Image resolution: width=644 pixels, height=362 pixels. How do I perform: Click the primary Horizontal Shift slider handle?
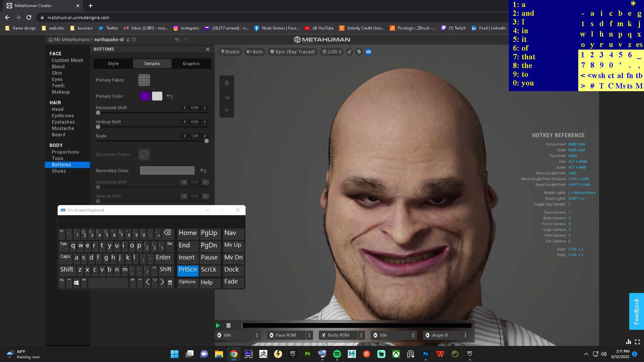[98, 113]
